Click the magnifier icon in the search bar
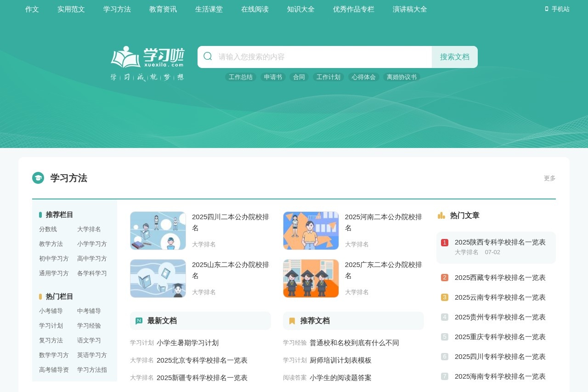 (x=208, y=57)
